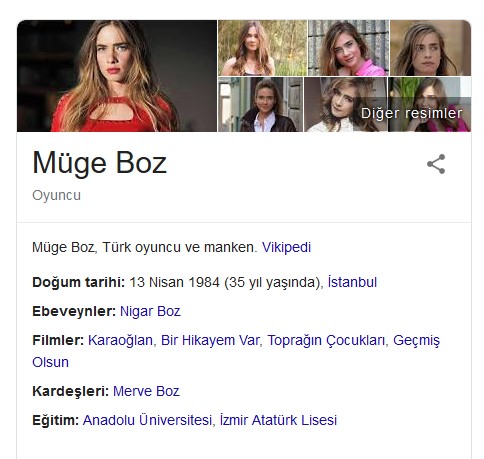Click the Müge Boz title heading
This screenshot has height=459, width=484.
point(100,163)
